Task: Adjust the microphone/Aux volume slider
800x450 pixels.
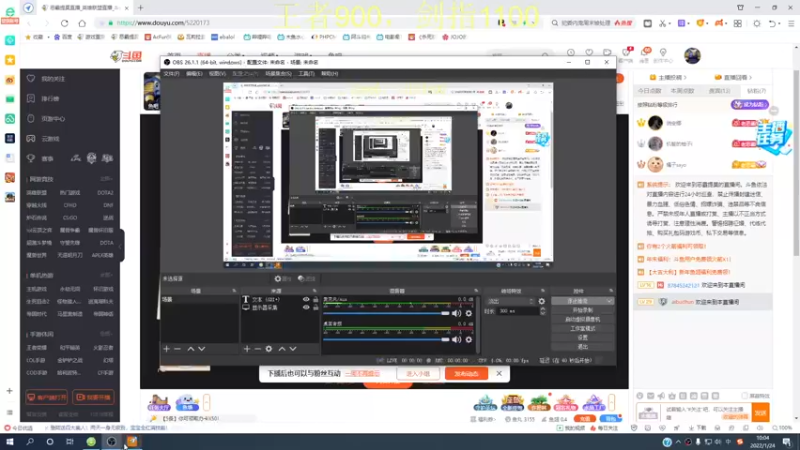Action: pos(386,313)
